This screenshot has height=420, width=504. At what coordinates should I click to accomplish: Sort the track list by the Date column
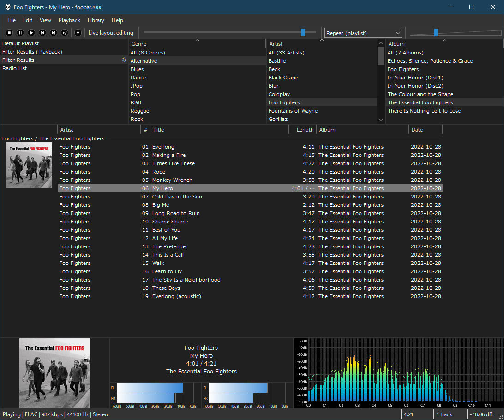[x=426, y=130]
